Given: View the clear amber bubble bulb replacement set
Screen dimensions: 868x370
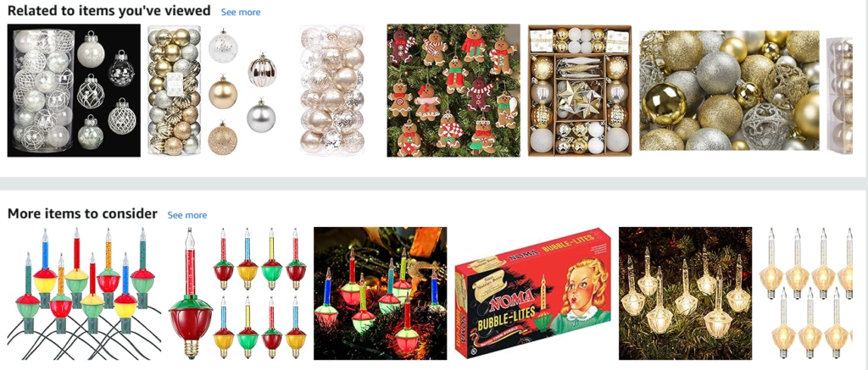Looking at the screenshot, I should (x=807, y=293).
